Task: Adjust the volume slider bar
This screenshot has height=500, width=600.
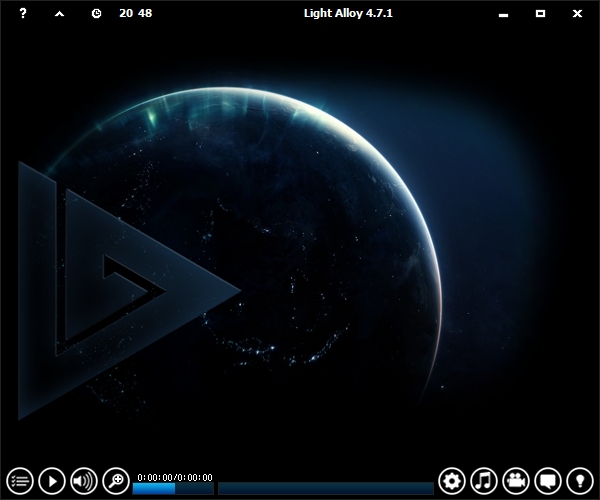Action: tap(172, 489)
